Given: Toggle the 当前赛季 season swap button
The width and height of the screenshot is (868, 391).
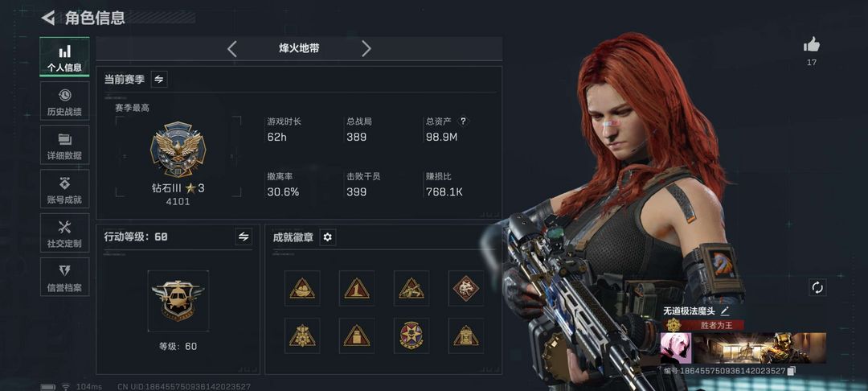Looking at the screenshot, I should pyautogui.click(x=159, y=79).
